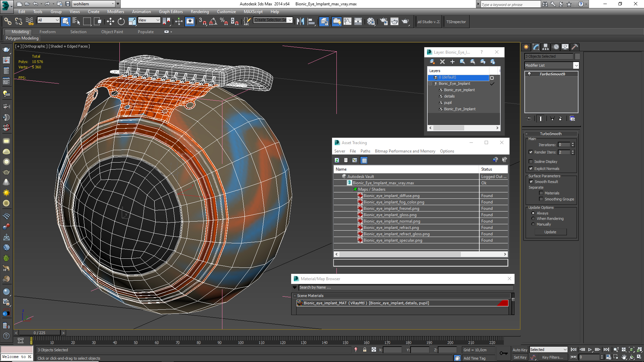Open the Hierarchy command panel
This screenshot has width=644, height=362.
coord(546,47)
